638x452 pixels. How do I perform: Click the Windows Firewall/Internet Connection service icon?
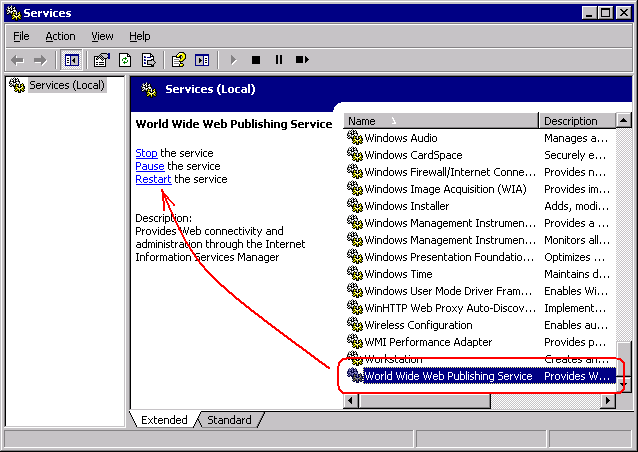(x=355, y=172)
